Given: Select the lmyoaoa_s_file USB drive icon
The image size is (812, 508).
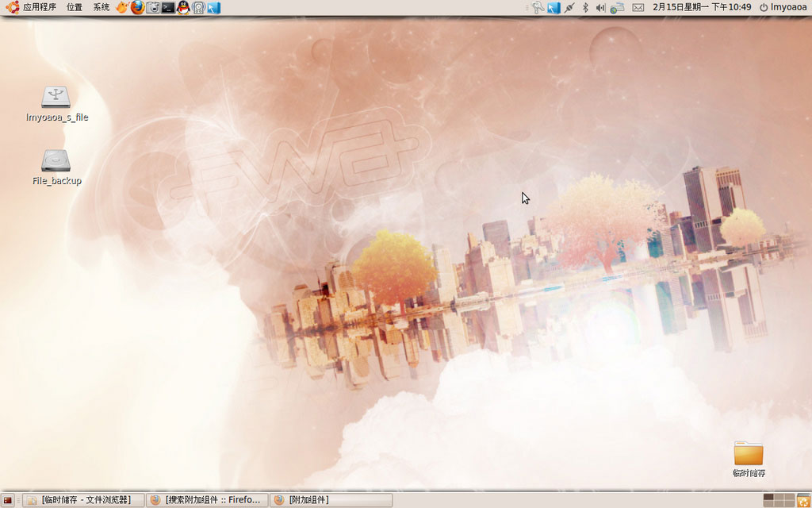Looking at the screenshot, I should click(x=56, y=97).
